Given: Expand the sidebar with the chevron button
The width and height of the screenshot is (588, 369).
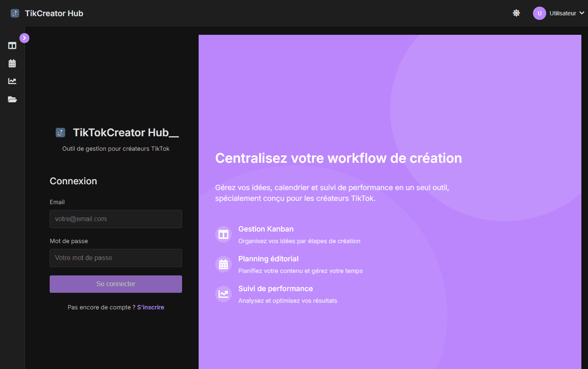Looking at the screenshot, I should click(x=24, y=38).
